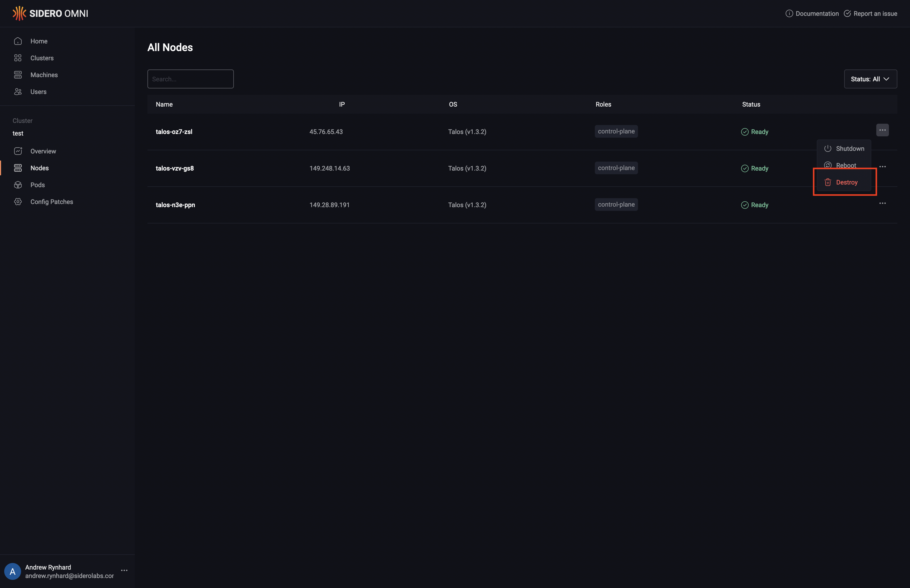Select Reboot in the node menu
This screenshot has width=910, height=588.
[x=845, y=165]
